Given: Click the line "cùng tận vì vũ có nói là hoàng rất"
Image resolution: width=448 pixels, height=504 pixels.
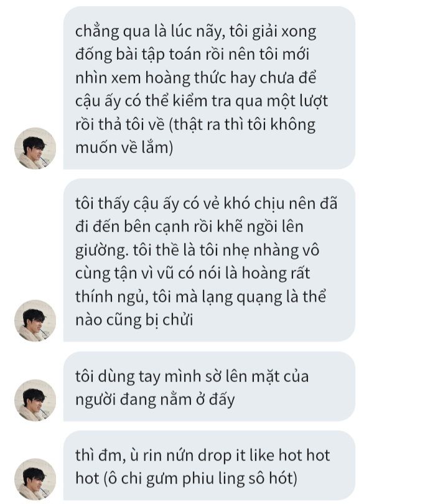Looking at the screenshot, I should tap(192, 274).
